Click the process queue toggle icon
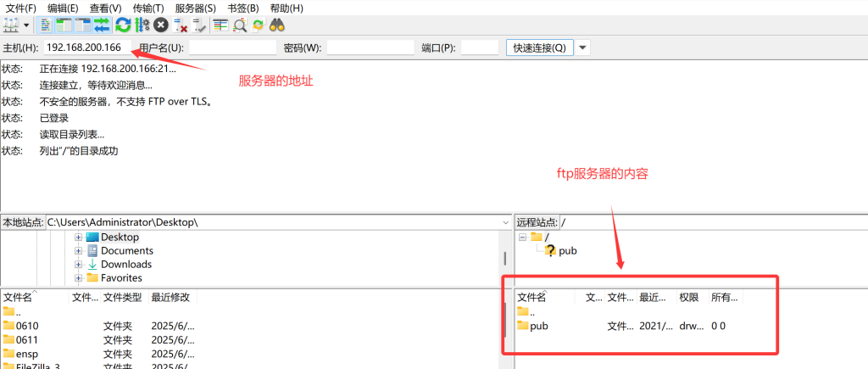The height and width of the screenshot is (369, 868). (x=142, y=25)
